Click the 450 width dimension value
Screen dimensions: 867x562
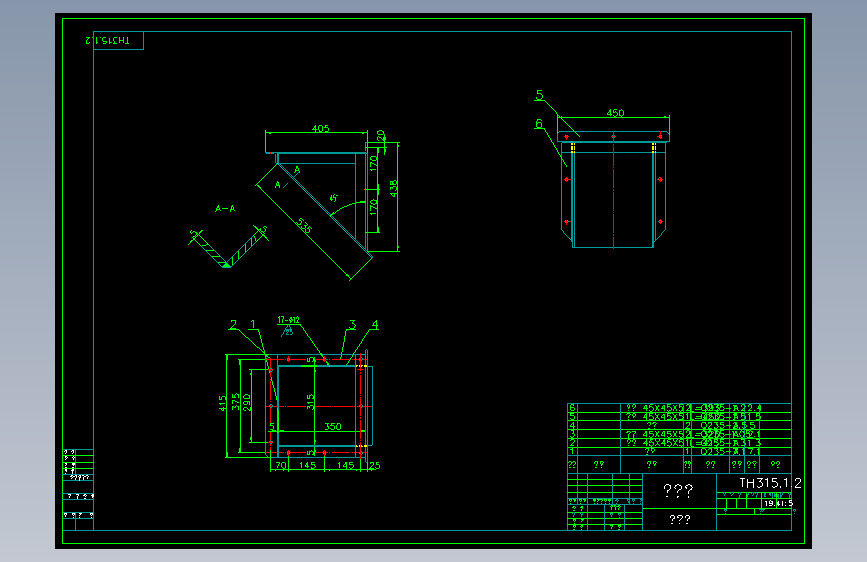pos(615,113)
